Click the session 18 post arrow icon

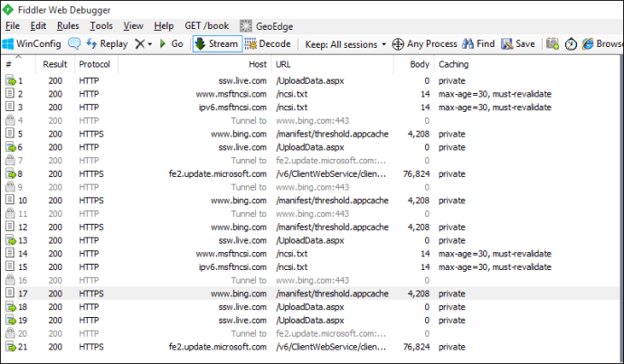click(x=10, y=306)
